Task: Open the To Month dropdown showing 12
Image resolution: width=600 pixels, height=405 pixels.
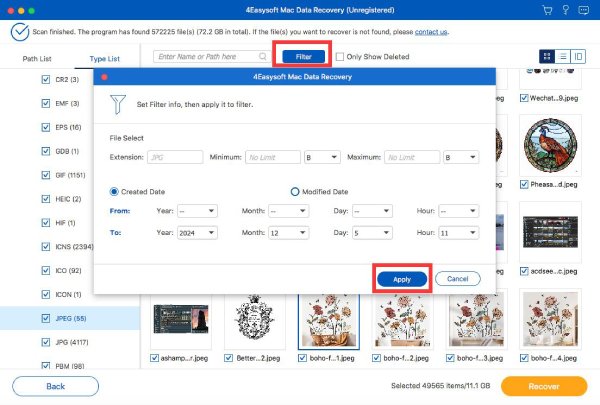Action: coord(289,233)
